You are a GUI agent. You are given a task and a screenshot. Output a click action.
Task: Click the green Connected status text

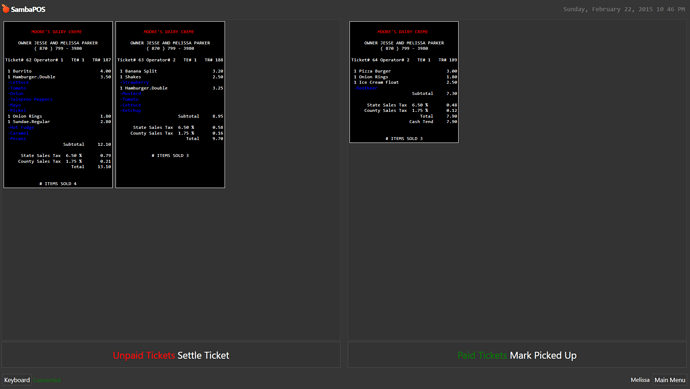tap(47, 380)
